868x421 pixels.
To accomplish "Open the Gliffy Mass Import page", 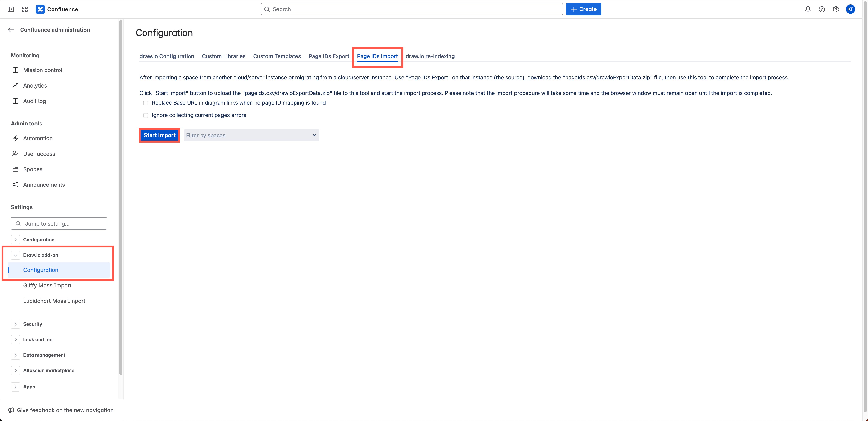I will 47,285.
